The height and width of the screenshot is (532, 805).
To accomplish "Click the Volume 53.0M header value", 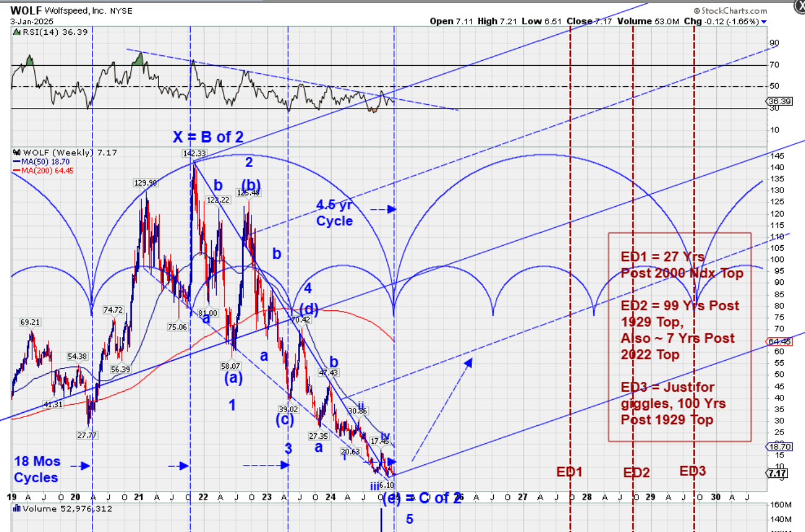I will (x=648, y=21).
